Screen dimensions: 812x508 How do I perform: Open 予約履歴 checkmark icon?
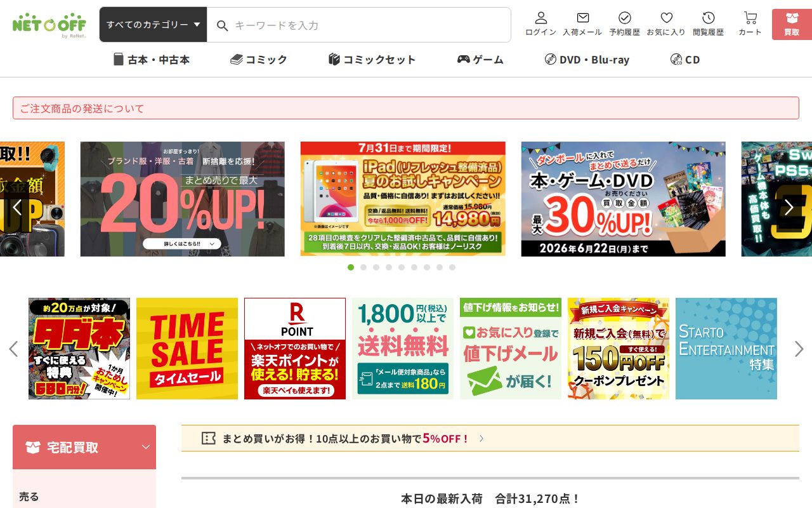pos(625,24)
